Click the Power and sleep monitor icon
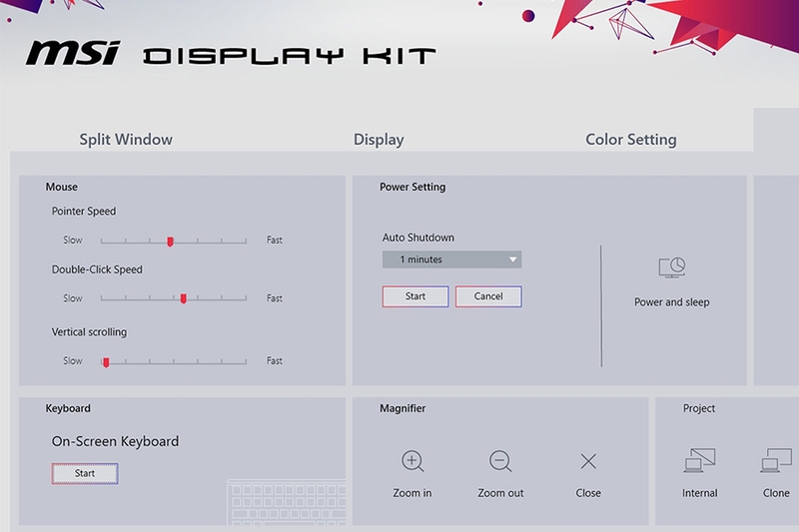 click(671, 266)
